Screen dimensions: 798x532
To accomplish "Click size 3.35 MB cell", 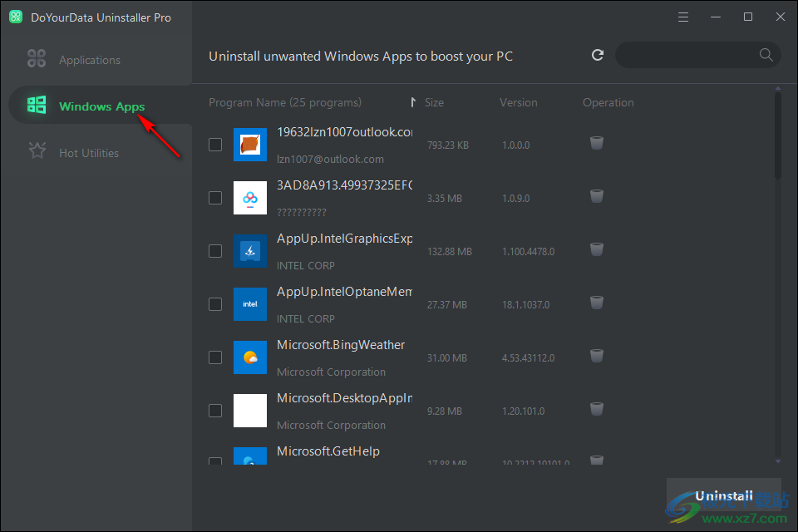I will [444, 199].
